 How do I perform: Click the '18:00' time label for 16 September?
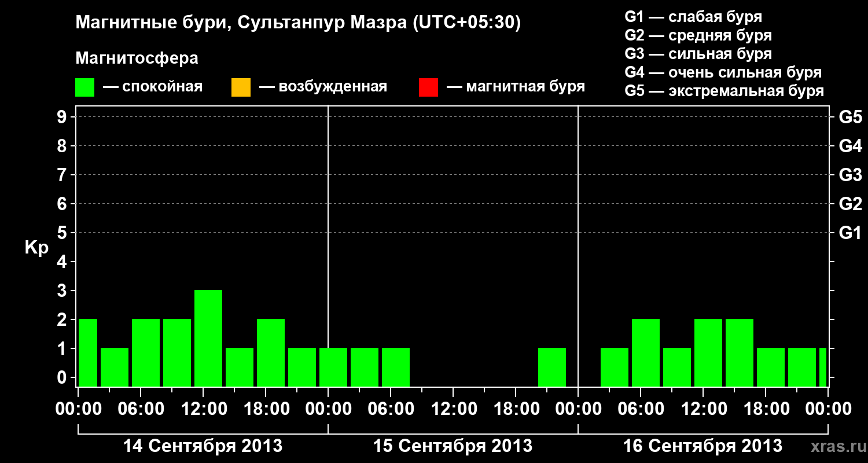click(x=766, y=409)
